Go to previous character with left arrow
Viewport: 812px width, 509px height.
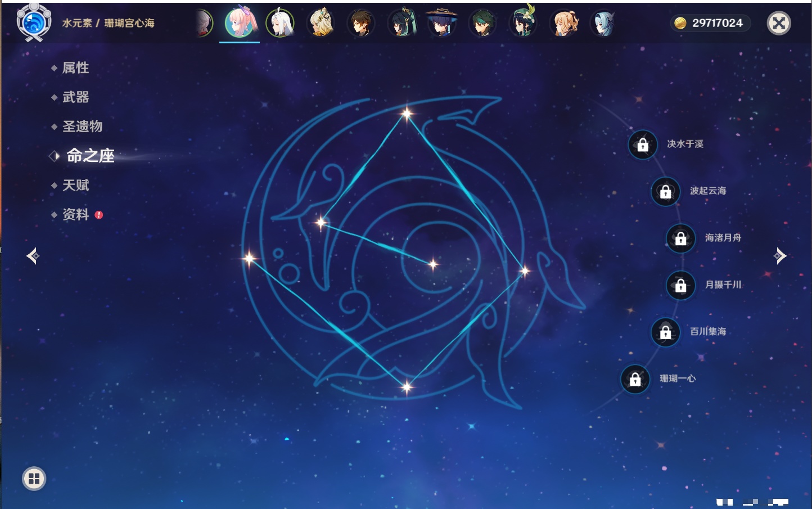[33, 256]
